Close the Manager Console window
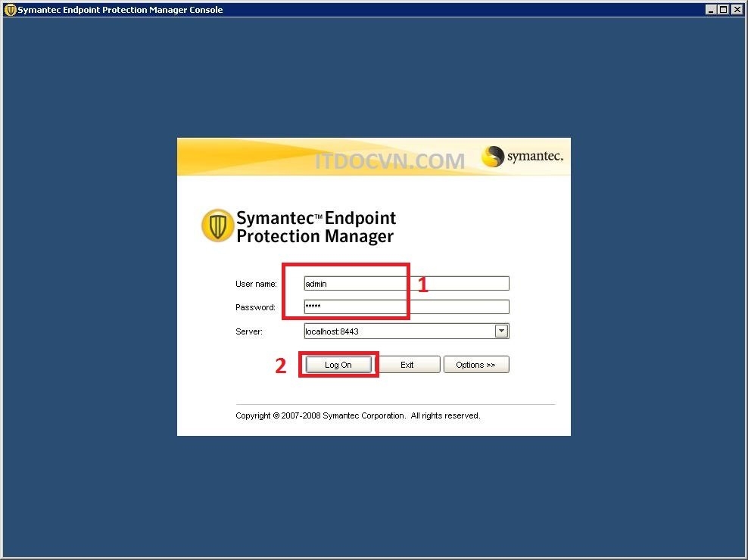 [736, 10]
